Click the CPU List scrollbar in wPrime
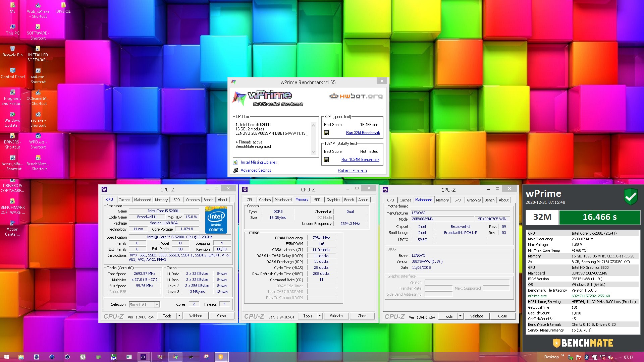This screenshot has width=644, height=362. coord(313,138)
